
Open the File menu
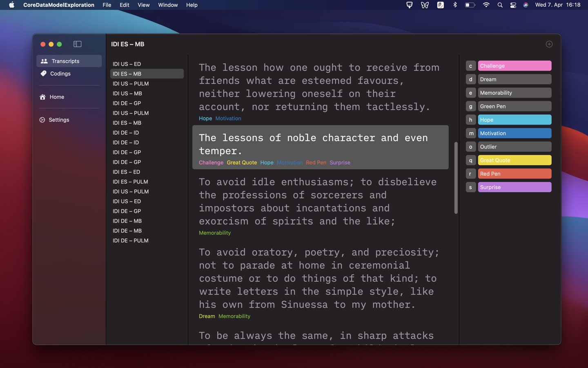(107, 5)
